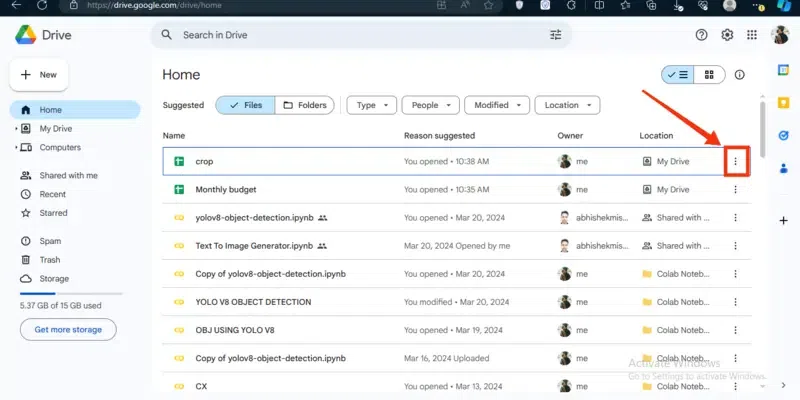The width and height of the screenshot is (800, 400).
Task: Click the Sheets icon beside Monthly budget
Action: [x=179, y=189]
